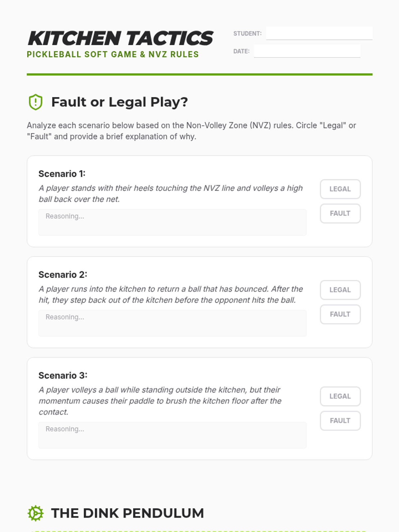The width and height of the screenshot is (399, 532).
Task: Focus the Scenario 2 Reasoning text box
Action: (172, 323)
